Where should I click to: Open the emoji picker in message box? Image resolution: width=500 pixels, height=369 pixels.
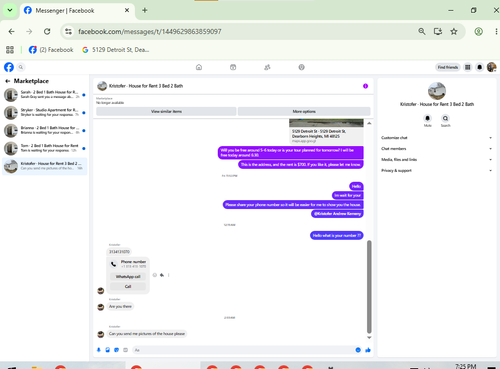pos(358,350)
